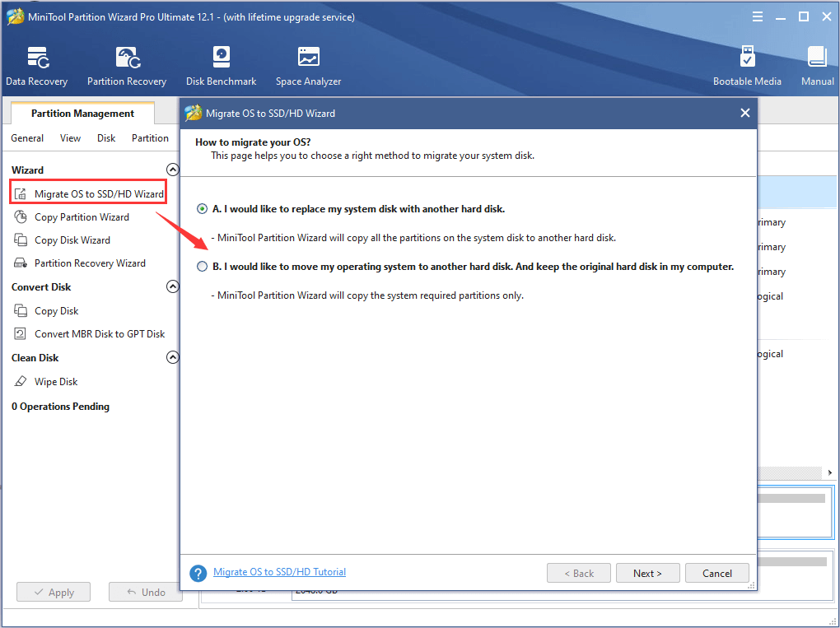Image resolution: width=840 pixels, height=628 pixels.
Task: Click the Wizard section heading
Action: click(27, 170)
